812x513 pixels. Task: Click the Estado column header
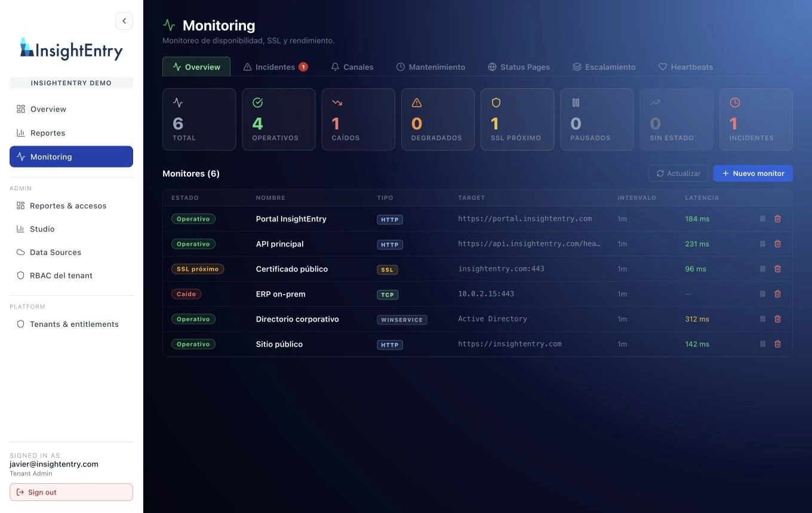point(185,197)
